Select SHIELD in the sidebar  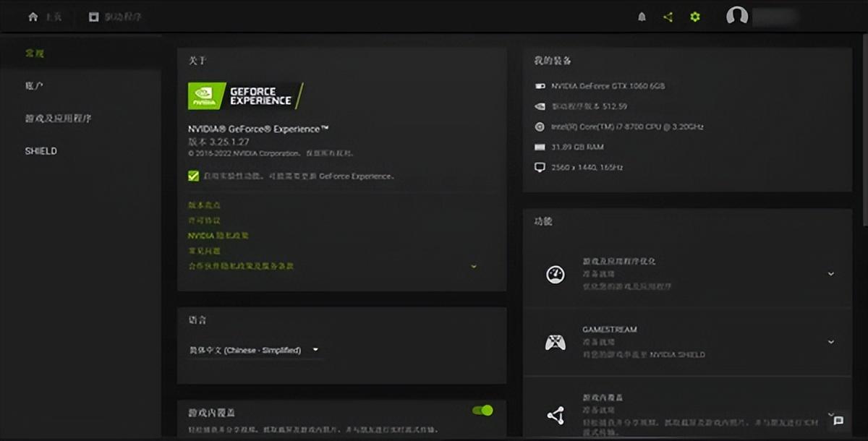[x=41, y=151]
